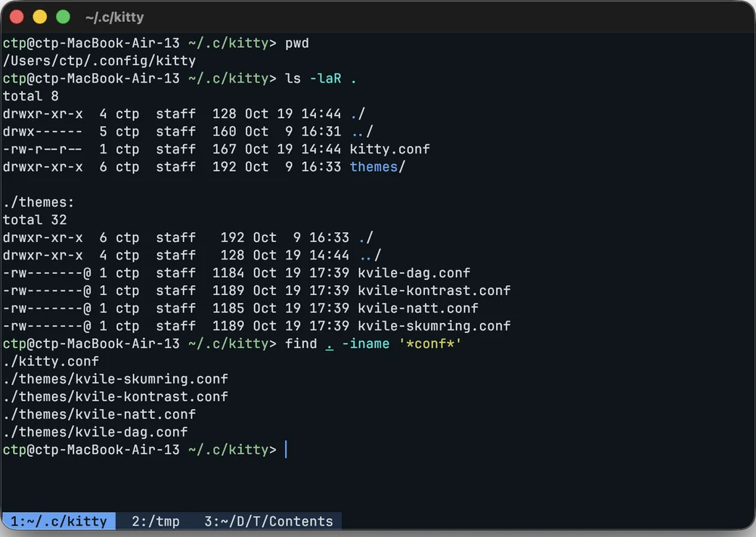Click the file size 167 of kitty.conf
The width and height of the screenshot is (756, 537).
(225, 149)
